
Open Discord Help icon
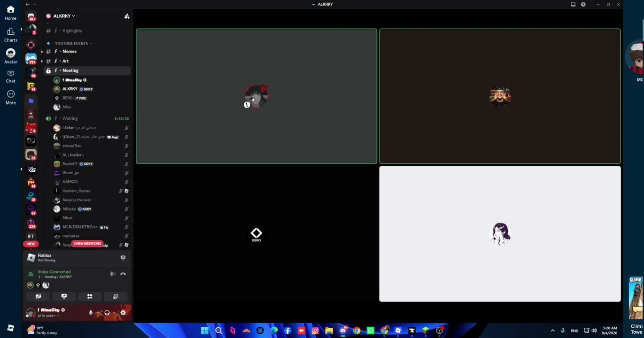click(583, 4)
